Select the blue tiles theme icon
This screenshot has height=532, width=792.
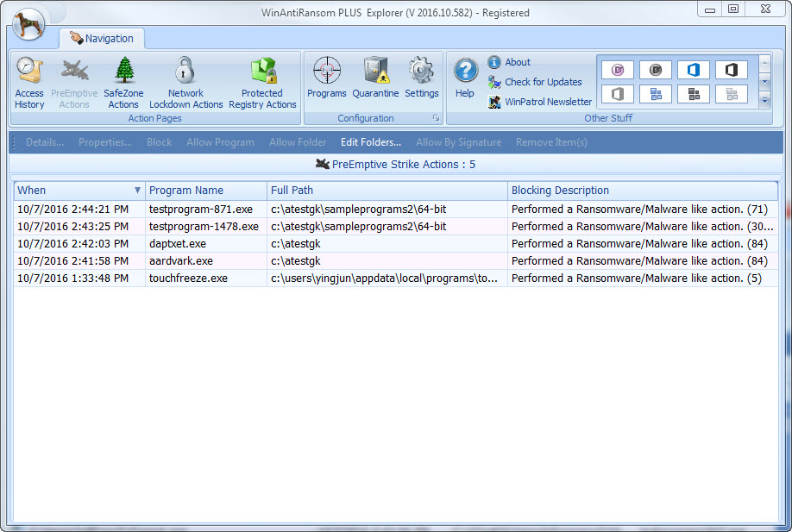(x=656, y=94)
